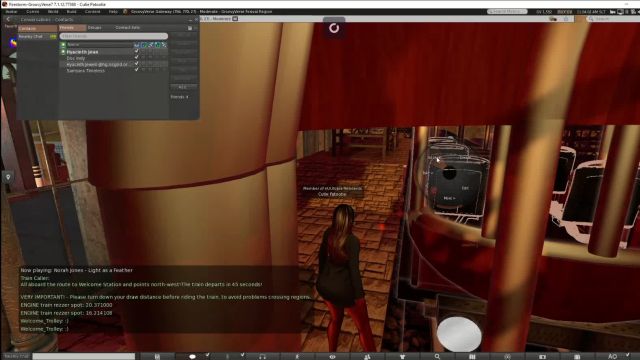Click the Filter Friends search field
Viewport: 640px width, 360px height.
click(x=113, y=36)
